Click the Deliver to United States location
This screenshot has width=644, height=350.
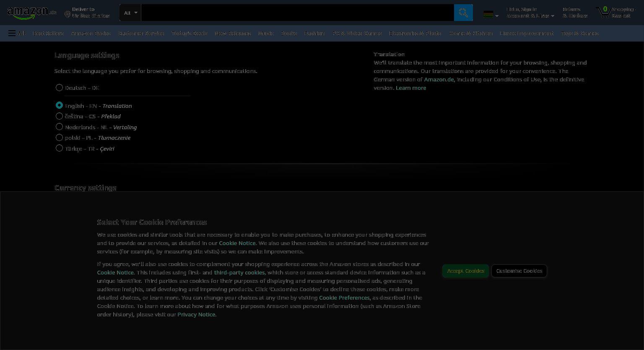(87, 13)
